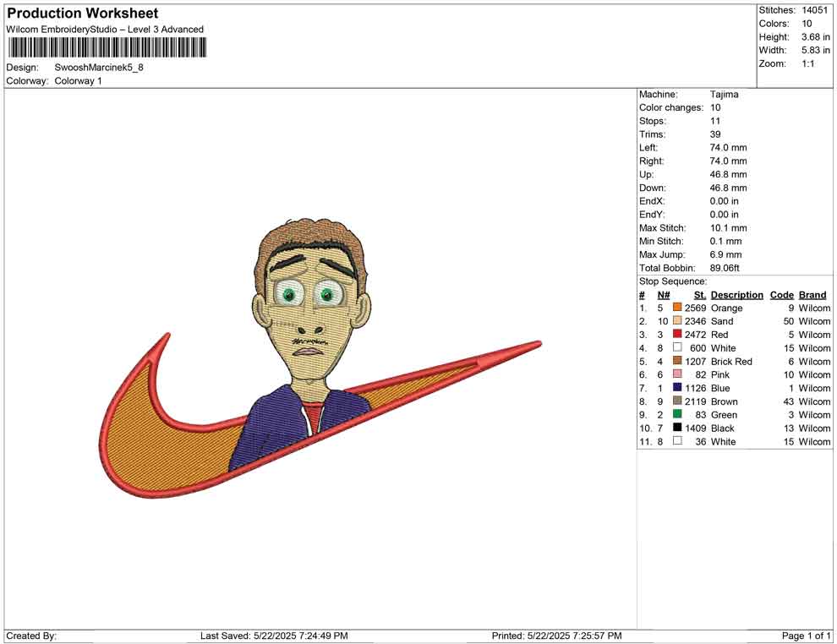Click the Trims value '39'
This screenshot has height=644, width=837.
click(x=715, y=134)
